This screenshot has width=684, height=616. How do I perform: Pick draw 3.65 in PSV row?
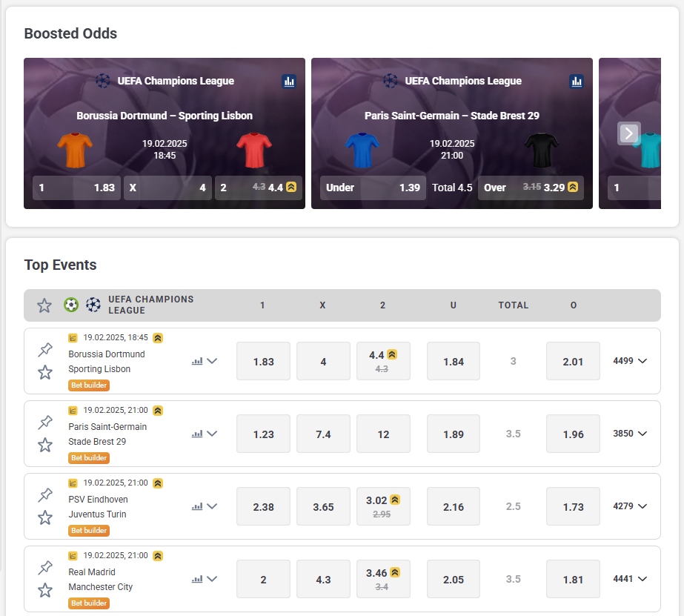tap(323, 506)
